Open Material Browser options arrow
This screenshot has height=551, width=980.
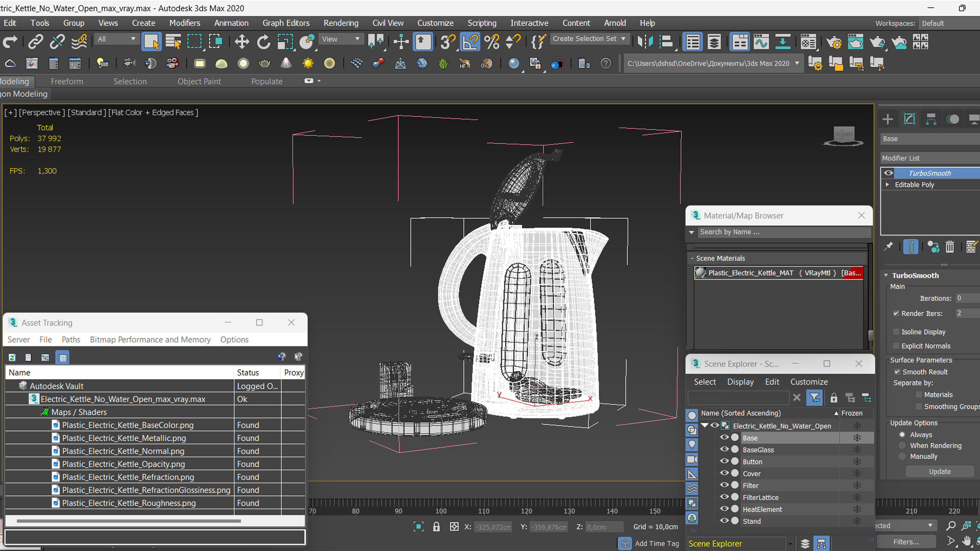point(692,232)
